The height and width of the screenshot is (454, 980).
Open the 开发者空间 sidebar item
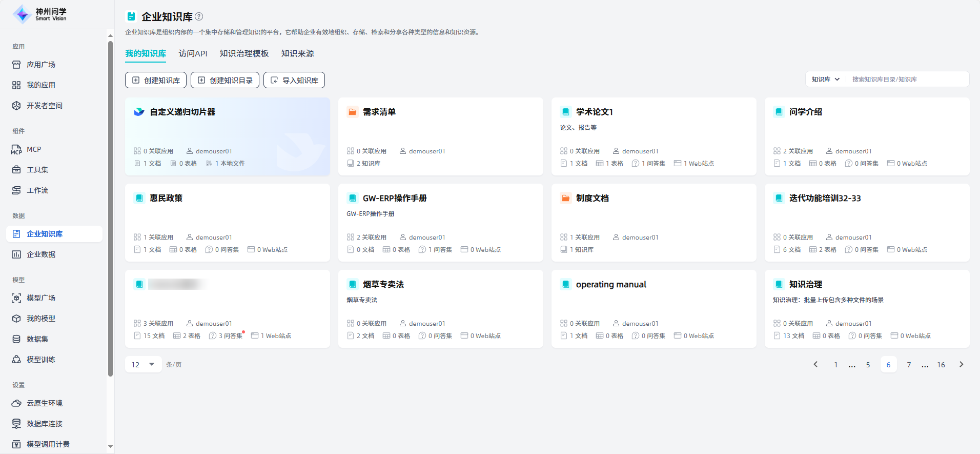44,106
